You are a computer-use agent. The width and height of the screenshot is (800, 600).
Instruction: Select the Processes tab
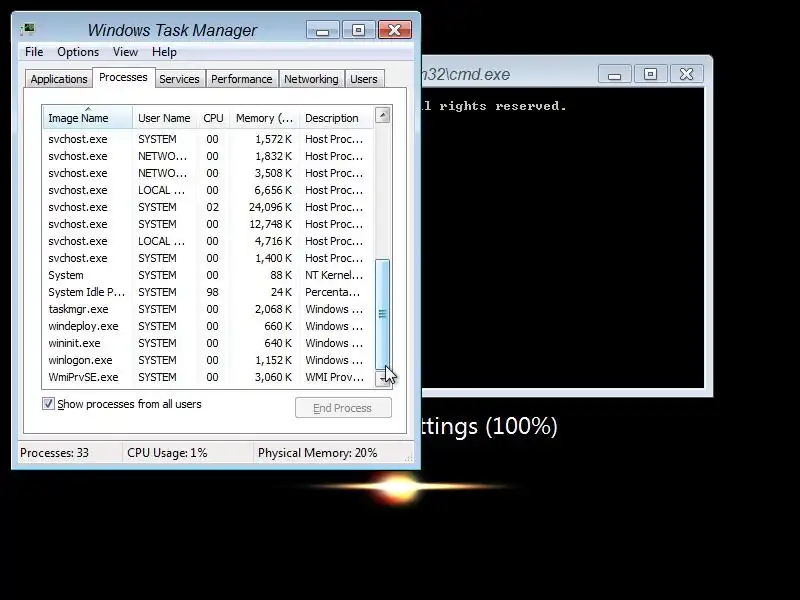(x=123, y=78)
